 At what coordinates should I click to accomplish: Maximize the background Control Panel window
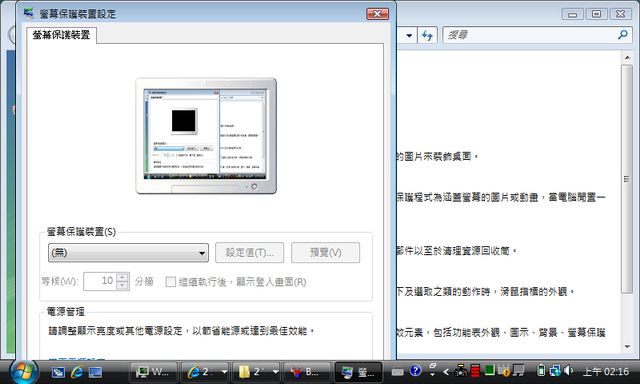click(596, 14)
